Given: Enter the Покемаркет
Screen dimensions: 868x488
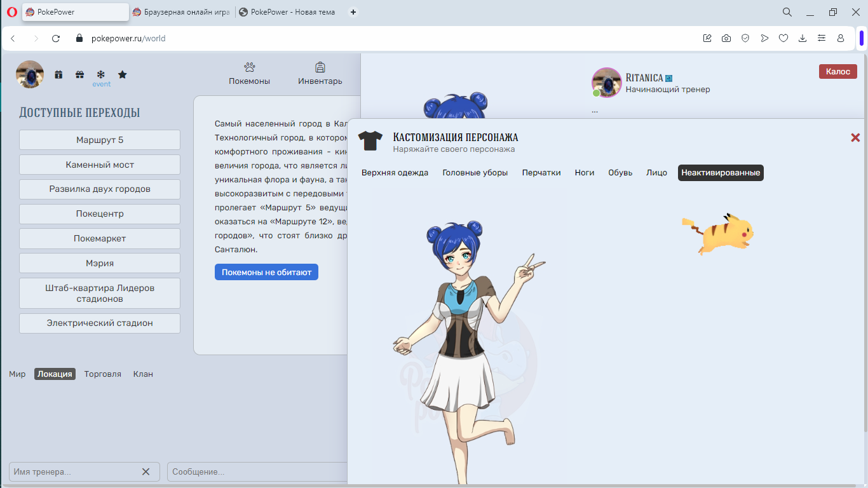Looking at the screenshot, I should 100,239.
